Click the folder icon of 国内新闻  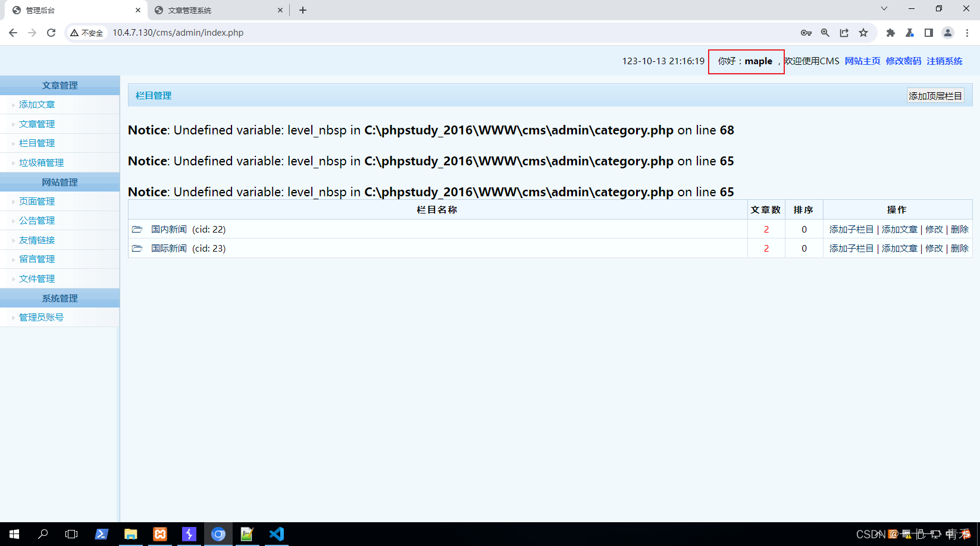point(137,229)
